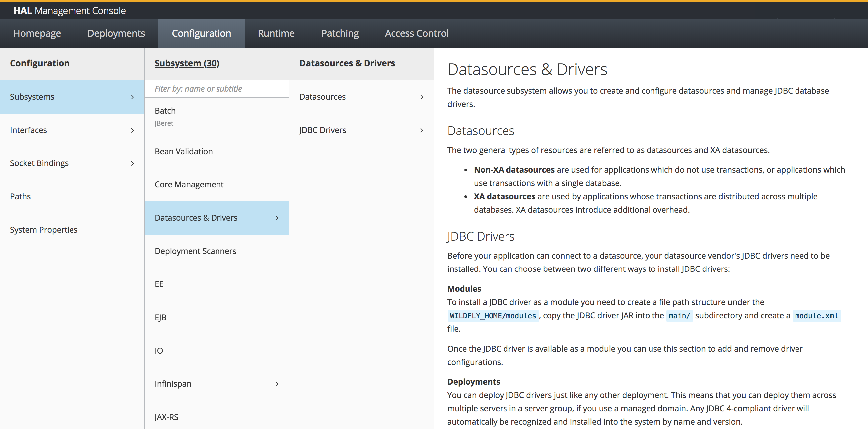Select the Paths configuration item

pos(20,197)
